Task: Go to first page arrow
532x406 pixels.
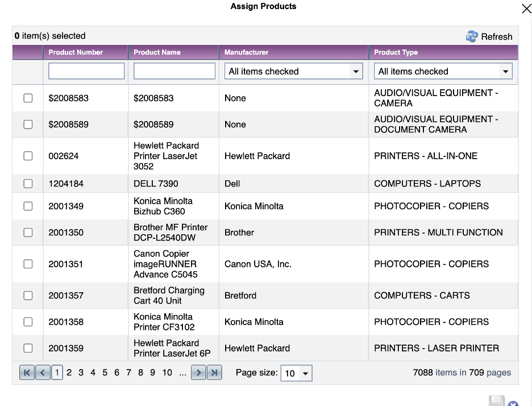Action: [x=27, y=372]
